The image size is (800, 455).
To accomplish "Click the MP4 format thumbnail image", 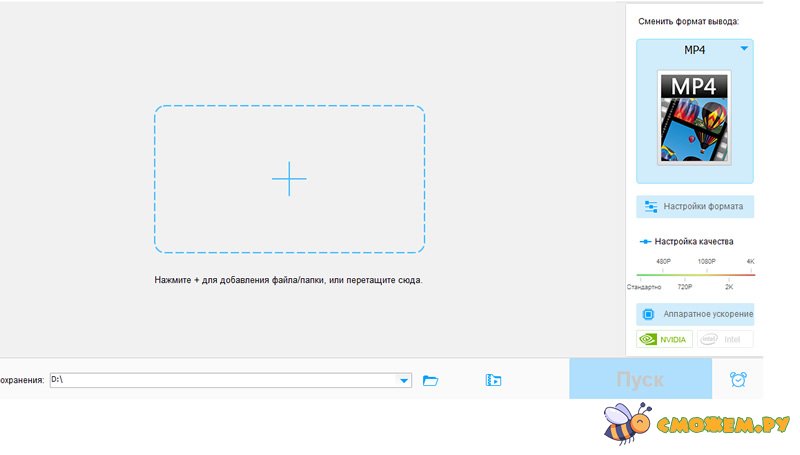I will [694, 117].
